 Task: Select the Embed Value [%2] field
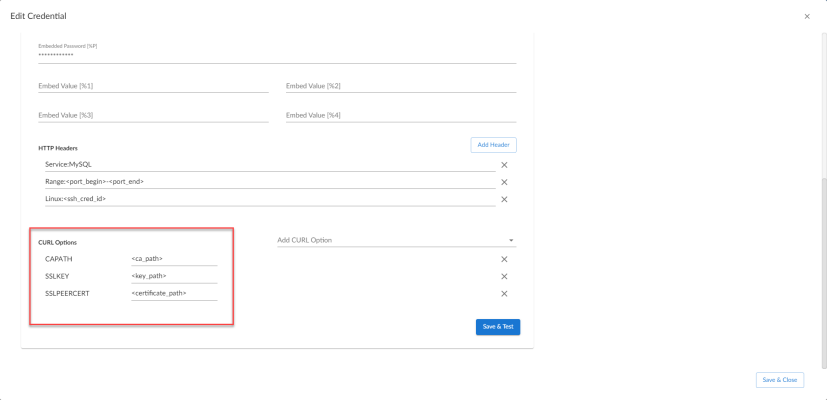(x=400, y=86)
